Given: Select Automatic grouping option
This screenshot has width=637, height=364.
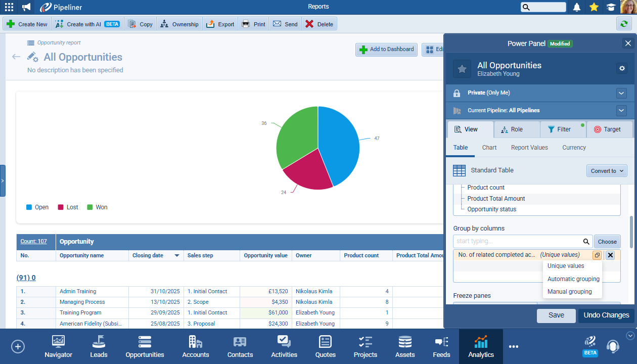Looking at the screenshot, I should pos(573,279).
